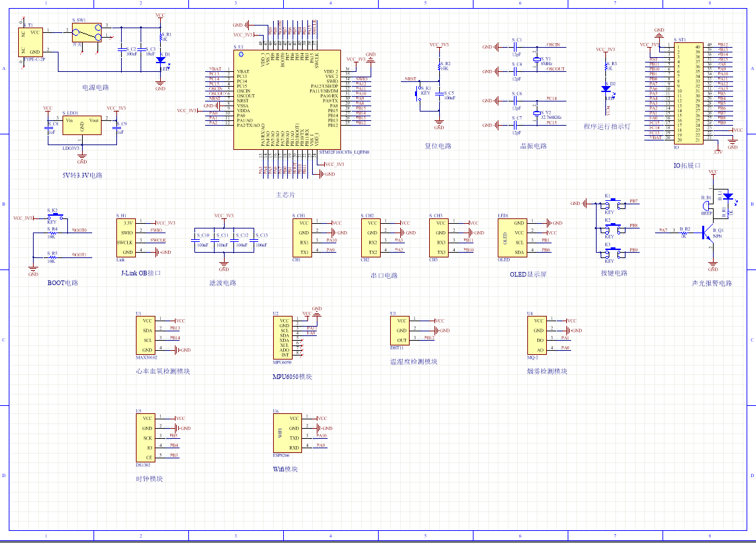
Task: Click the '时钟模块' section label
Action: point(149,479)
